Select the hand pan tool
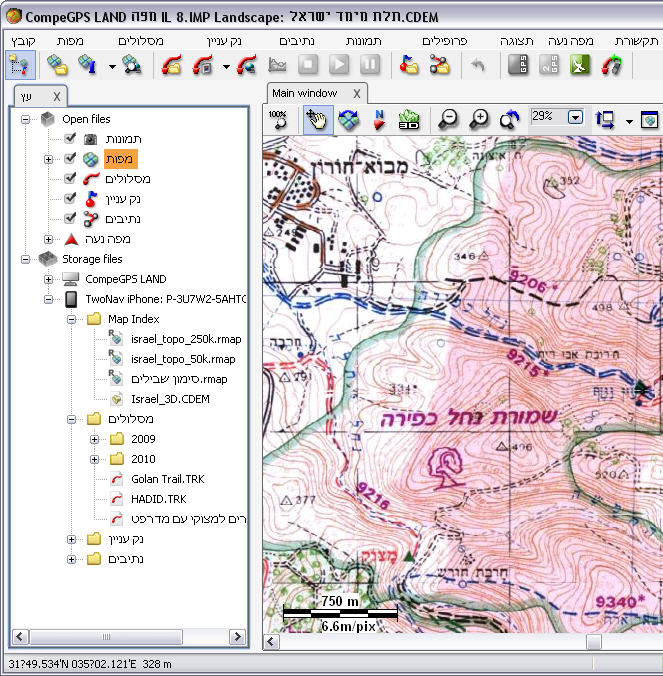Viewport: 663px width, 676px height. tap(317, 118)
